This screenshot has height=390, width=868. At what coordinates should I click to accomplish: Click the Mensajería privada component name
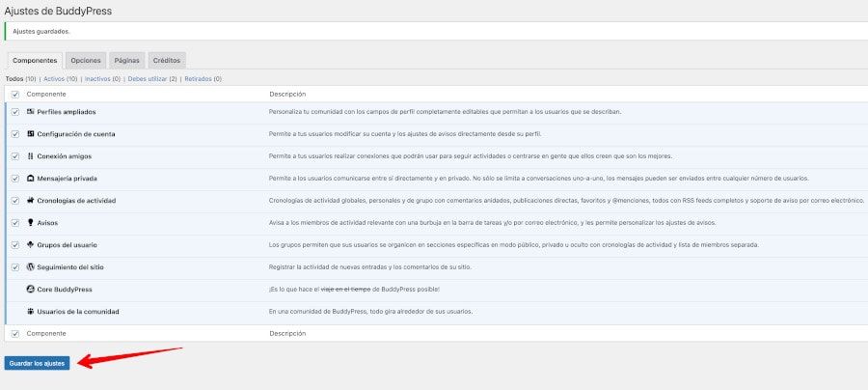point(67,179)
